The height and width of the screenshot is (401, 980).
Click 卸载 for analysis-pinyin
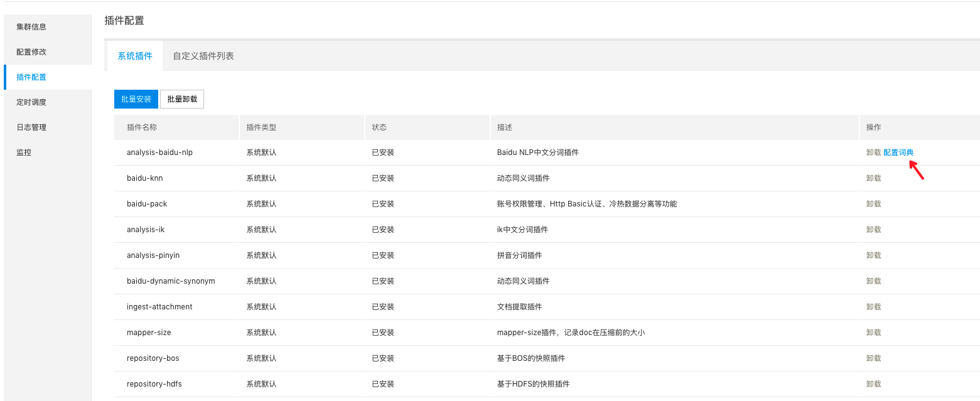[x=873, y=255]
